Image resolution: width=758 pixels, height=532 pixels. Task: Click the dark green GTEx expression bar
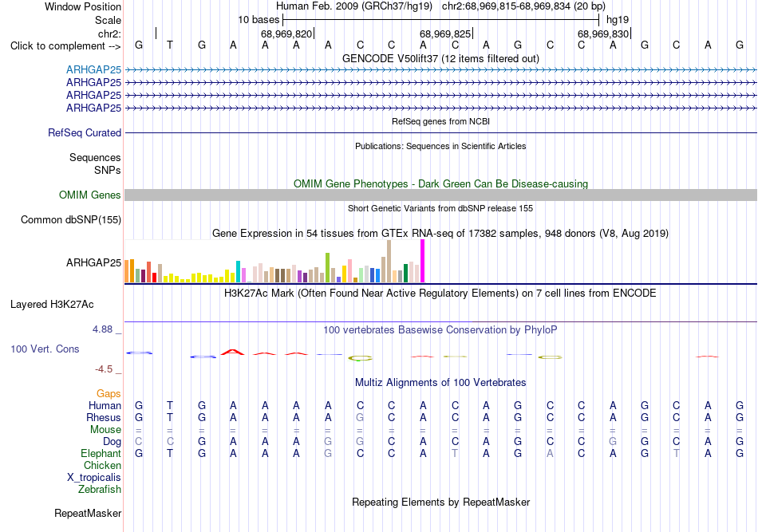(x=405, y=273)
